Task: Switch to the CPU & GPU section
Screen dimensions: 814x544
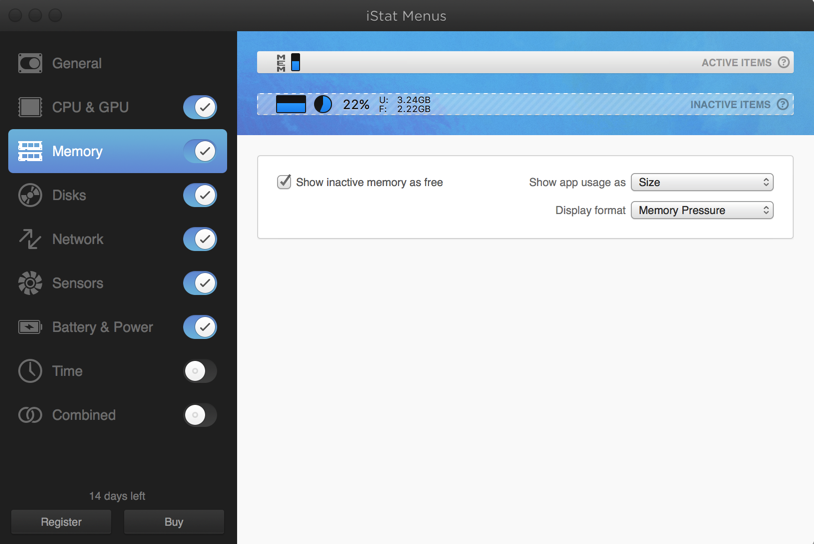Action: click(117, 107)
